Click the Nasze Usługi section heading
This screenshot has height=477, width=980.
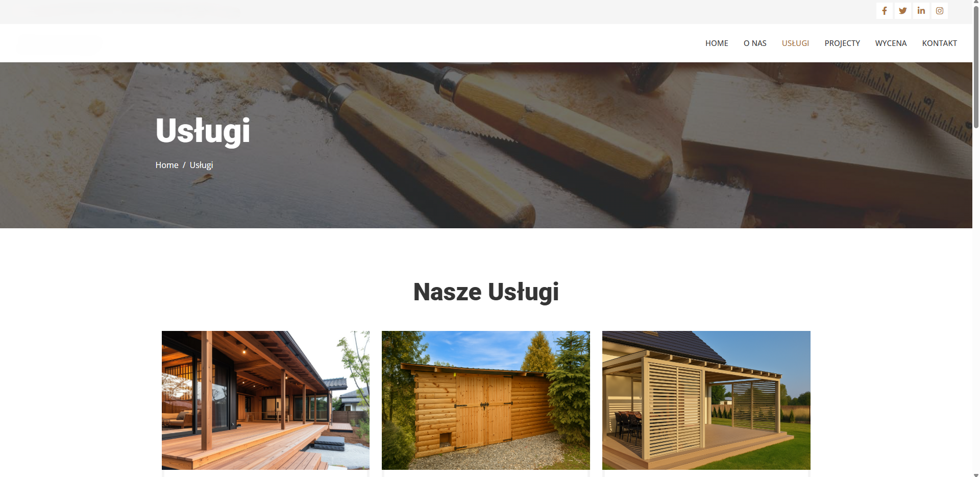(486, 292)
